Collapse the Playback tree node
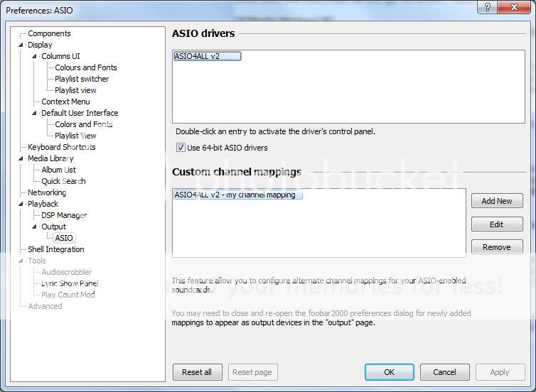536x392 pixels. pyautogui.click(x=21, y=204)
